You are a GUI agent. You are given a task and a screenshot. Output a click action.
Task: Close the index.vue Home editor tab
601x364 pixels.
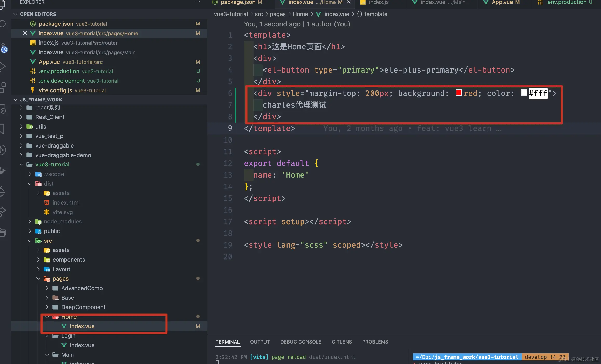point(349,2)
